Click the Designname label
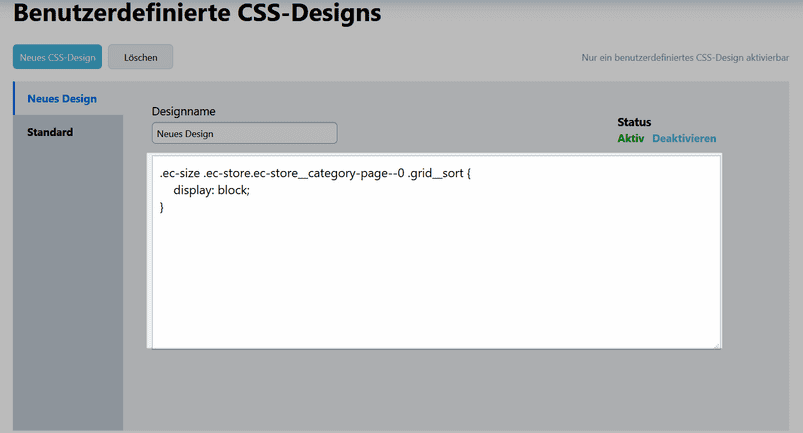Image resolution: width=803 pixels, height=433 pixels. (183, 111)
